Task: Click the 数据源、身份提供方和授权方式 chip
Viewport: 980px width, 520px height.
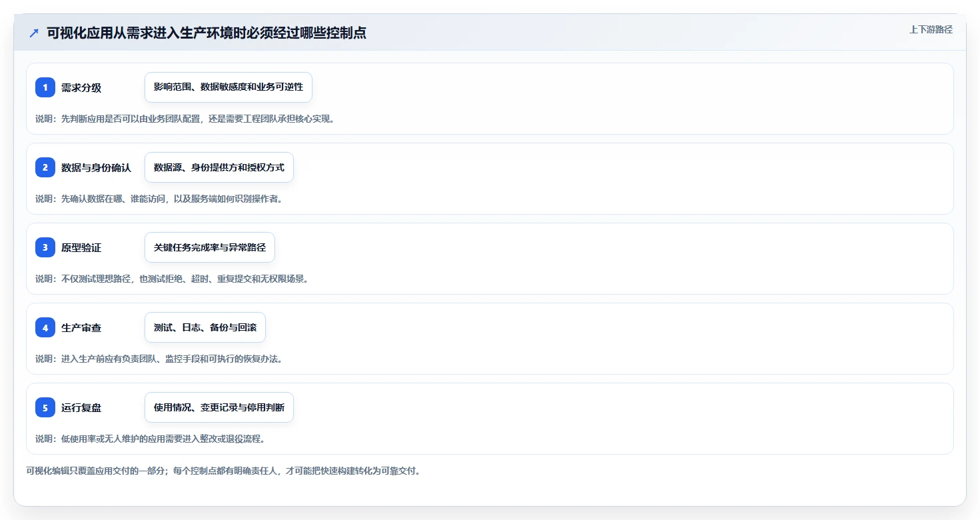Action: 219,167
